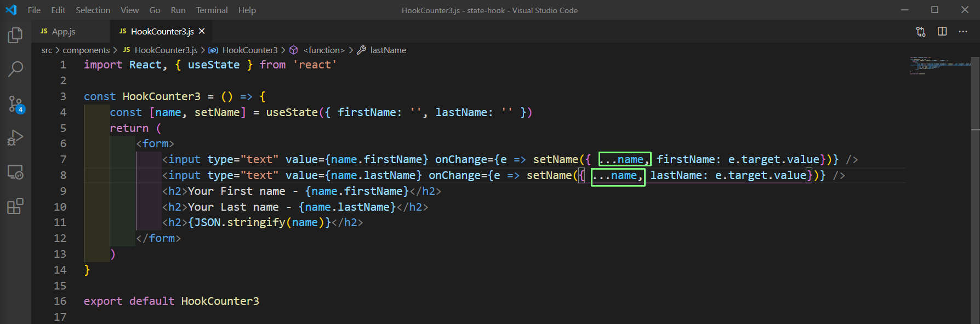Screen dimensions: 980x324
Task: Open the Help menu
Action: click(x=247, y=10)
